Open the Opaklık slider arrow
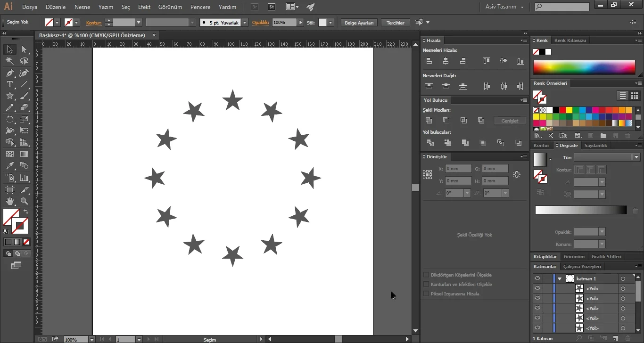 pyautogui.click(x=301, y=23)
